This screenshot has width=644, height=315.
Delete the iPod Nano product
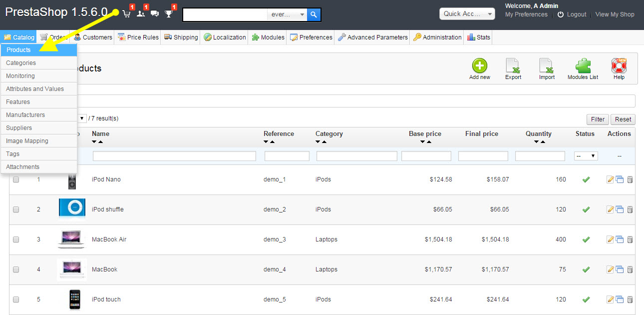point(630,179)
